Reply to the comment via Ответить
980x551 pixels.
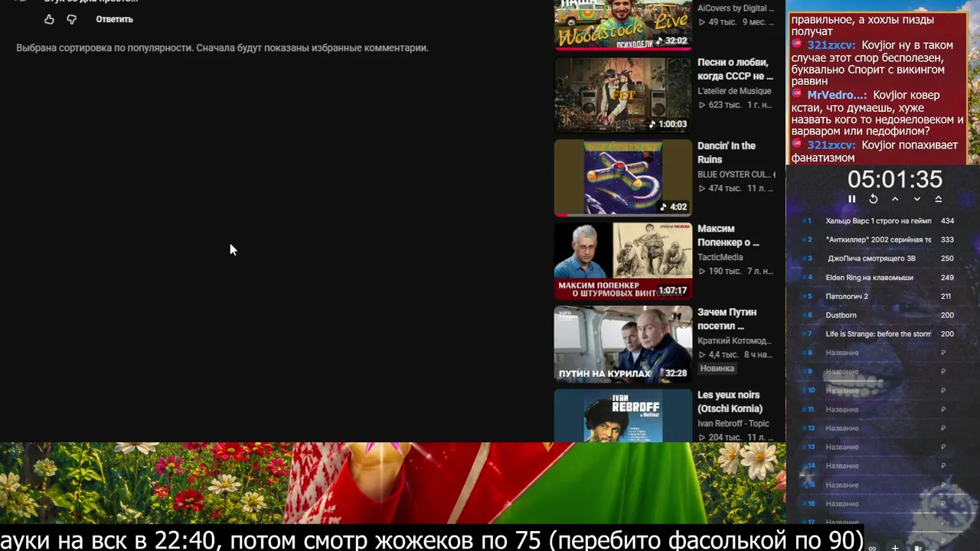click(114, 19)
